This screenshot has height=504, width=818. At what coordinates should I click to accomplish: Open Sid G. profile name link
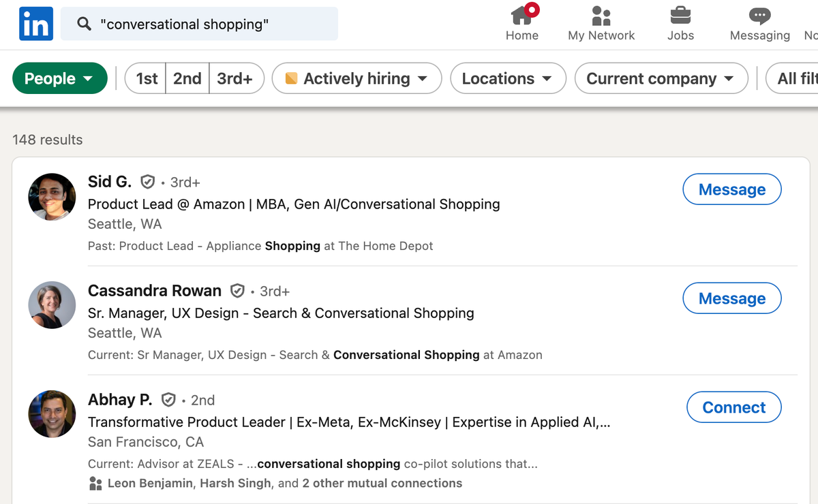coord(110,181)
